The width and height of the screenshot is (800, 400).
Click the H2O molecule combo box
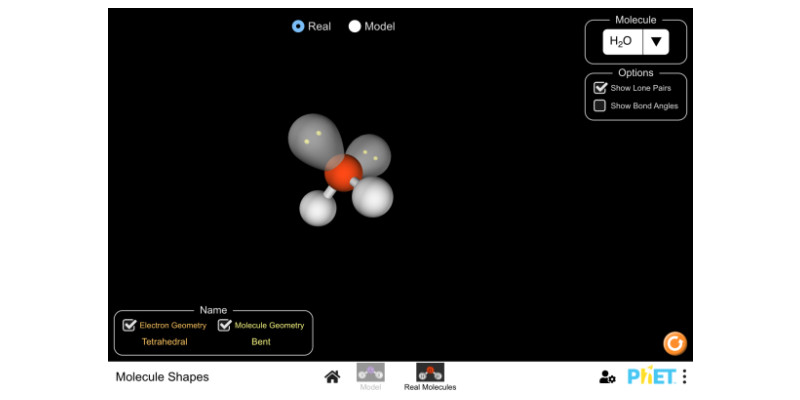pos(622,42)
